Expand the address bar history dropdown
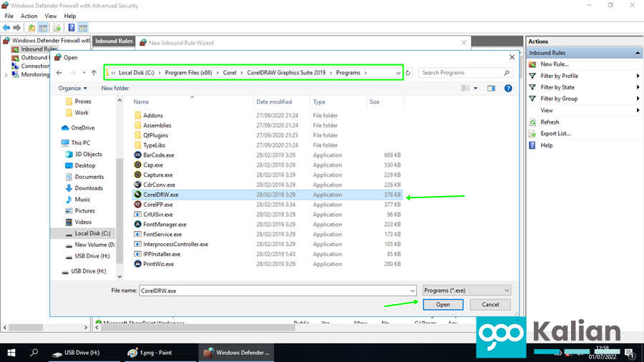Screen dimensions: 644x362 click(x=398, y=73)
